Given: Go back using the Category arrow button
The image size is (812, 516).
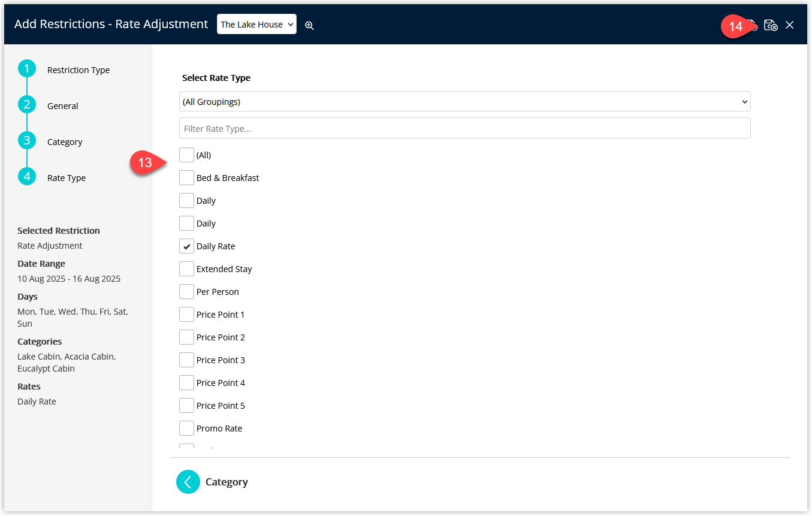Looking at the screenshot, I should [x=188, y=482].
